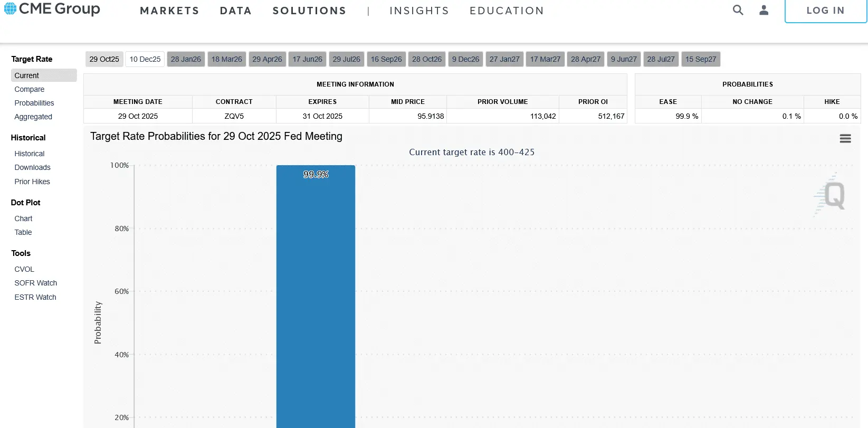Open the chart hamburger menu icon

[x=845, y=138]
